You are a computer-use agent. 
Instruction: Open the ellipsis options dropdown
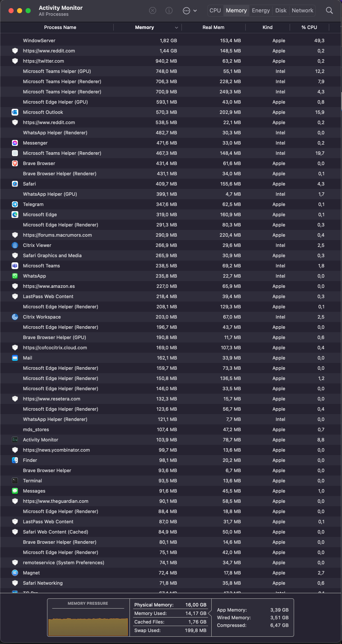(x=190, y=11)
